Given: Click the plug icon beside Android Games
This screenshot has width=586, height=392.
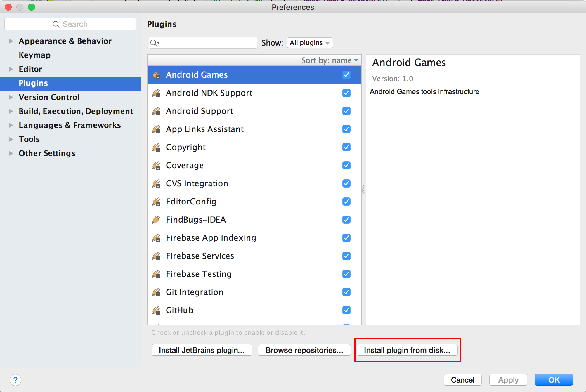Looking at the screenshot, I should [156, 75].
